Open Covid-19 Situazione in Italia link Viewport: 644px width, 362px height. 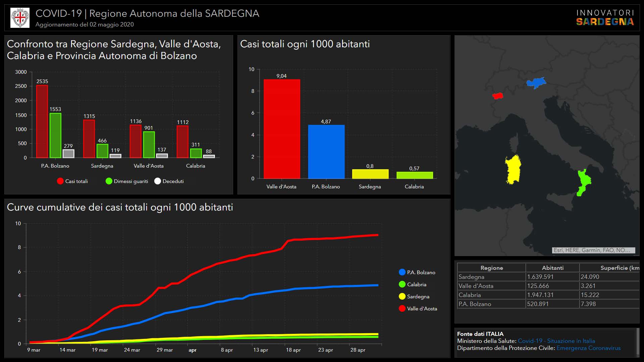click(556, 341)
